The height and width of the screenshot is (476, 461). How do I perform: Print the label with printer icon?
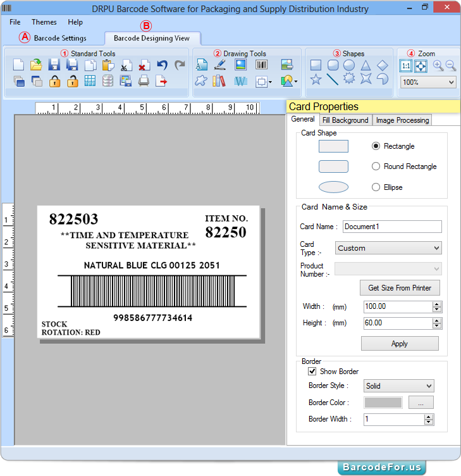(144, 81)
